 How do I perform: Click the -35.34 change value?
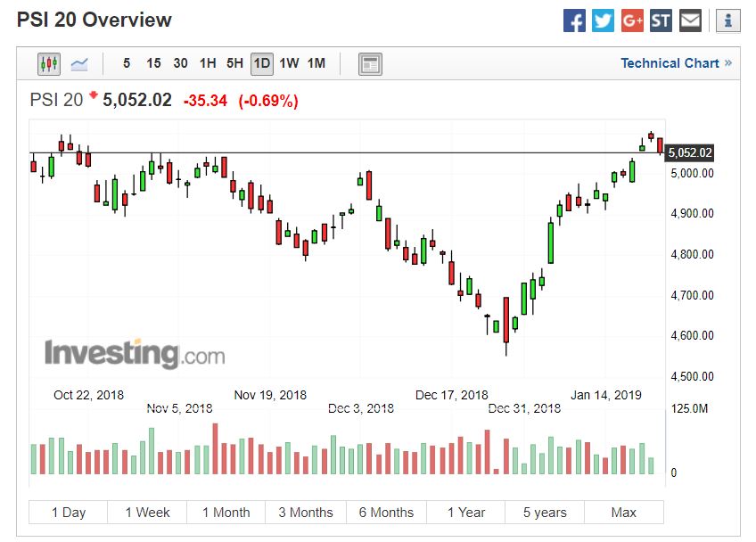point(205,101)
